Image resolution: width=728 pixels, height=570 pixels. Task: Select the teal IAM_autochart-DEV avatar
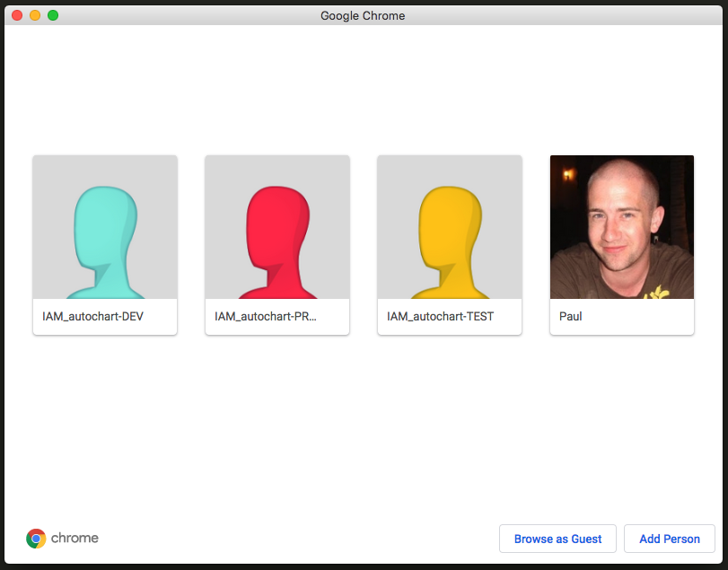(x=105, y=227)
